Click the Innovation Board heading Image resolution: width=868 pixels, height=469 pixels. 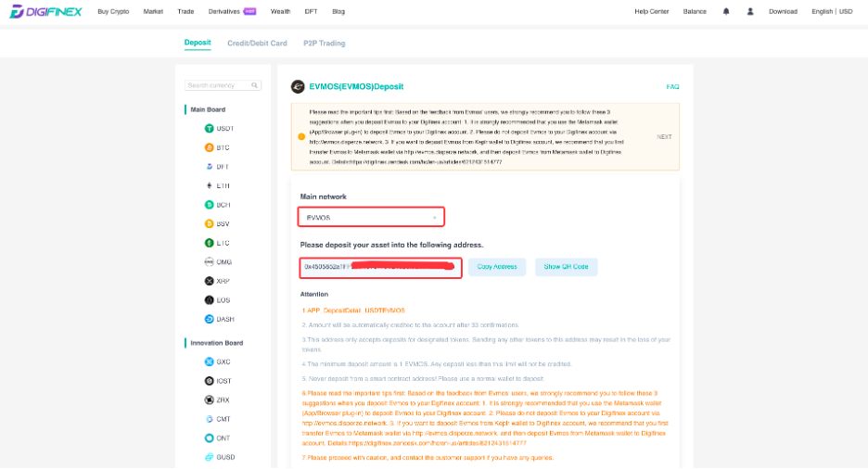216,343
